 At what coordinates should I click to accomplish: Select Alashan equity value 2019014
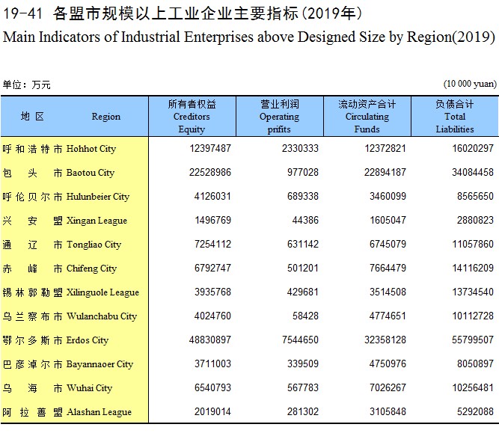click(212, 411)
